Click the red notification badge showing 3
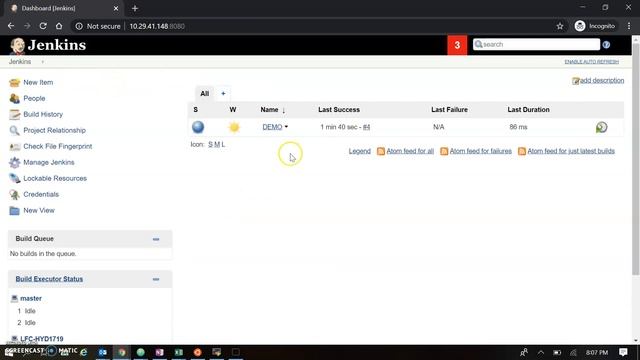This screenshot has height=360, width=640. [457, 45]
